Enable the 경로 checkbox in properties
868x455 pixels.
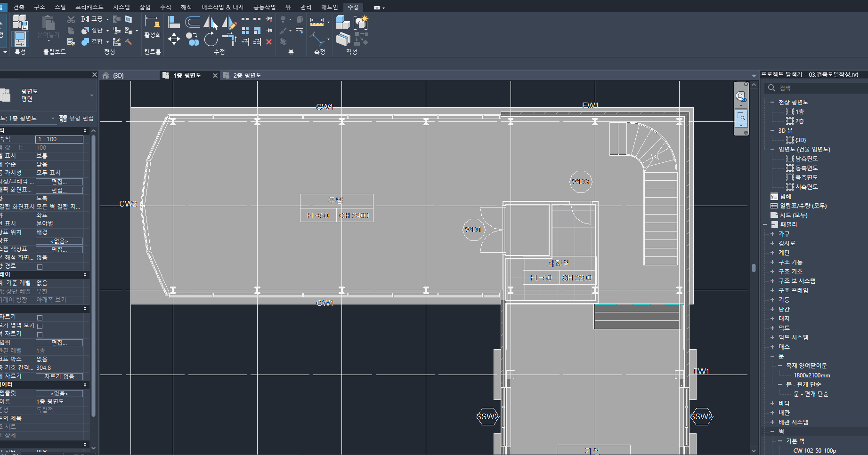tap(40, 267)
